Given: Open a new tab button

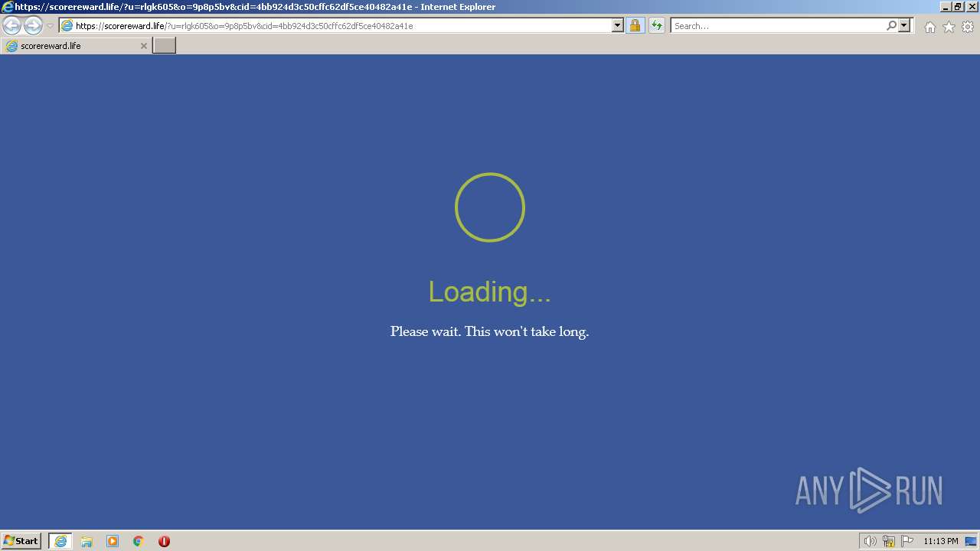Looking at the screenshot, I should [x=165, y=46].
